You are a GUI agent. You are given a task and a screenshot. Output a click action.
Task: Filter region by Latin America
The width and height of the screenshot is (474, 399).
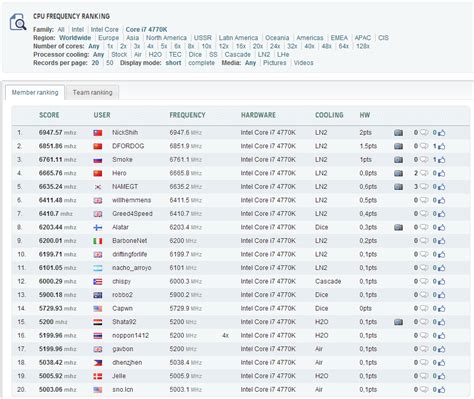click(238, 38)
